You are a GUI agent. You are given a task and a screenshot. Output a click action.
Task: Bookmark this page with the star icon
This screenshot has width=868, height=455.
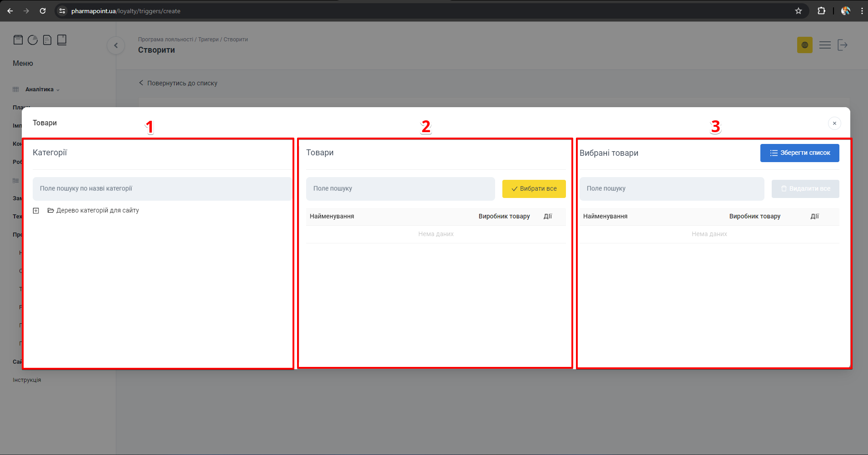click(x=799, y=11)
